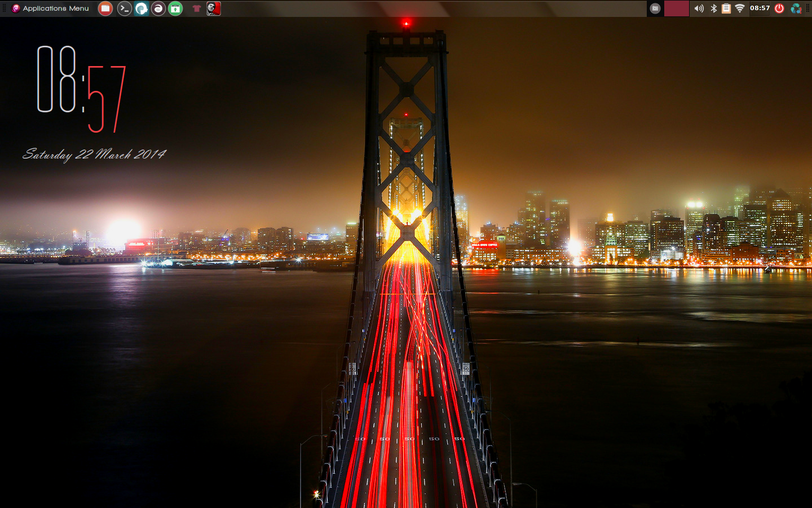Open the portrait face application icon
The image size is (812, 508).
(213, 8)
